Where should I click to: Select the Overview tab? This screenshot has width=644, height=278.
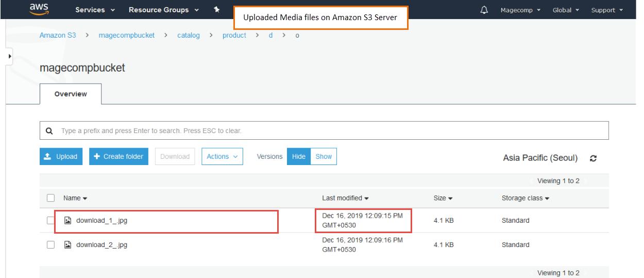(71, 94)
